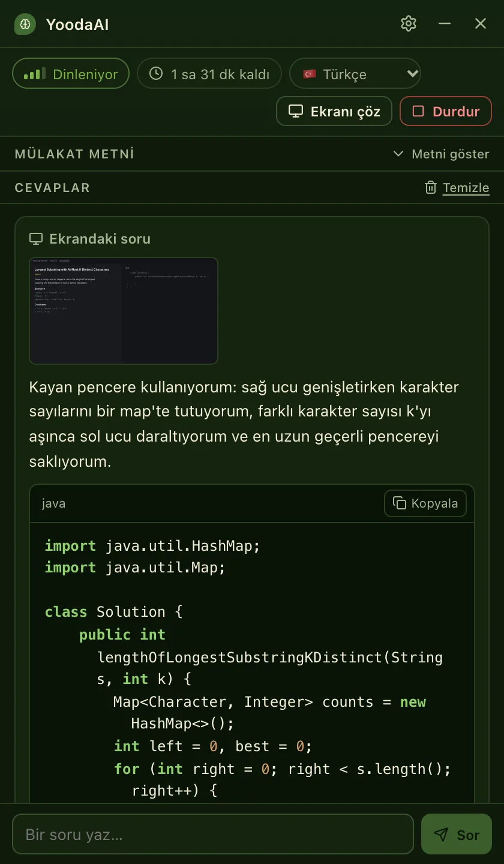Click the Ekranı çöz button
The width and height of the screenshot is (504, 864).
334,111
